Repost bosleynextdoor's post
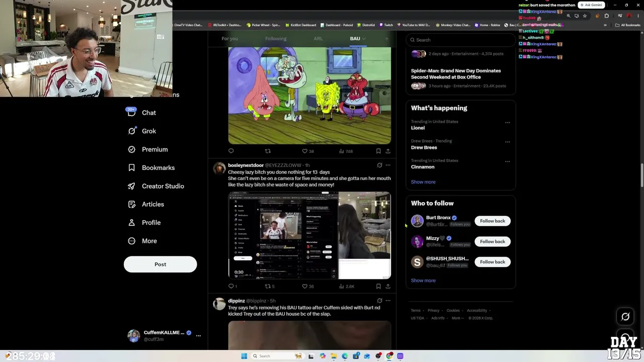Viewport: 644px width, 362px height. tap(270, 286)
